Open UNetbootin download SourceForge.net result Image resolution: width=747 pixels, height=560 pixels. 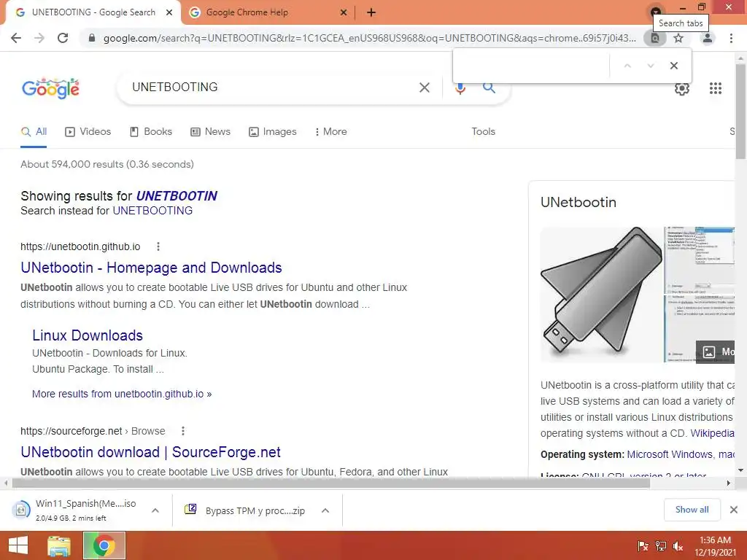150,452
